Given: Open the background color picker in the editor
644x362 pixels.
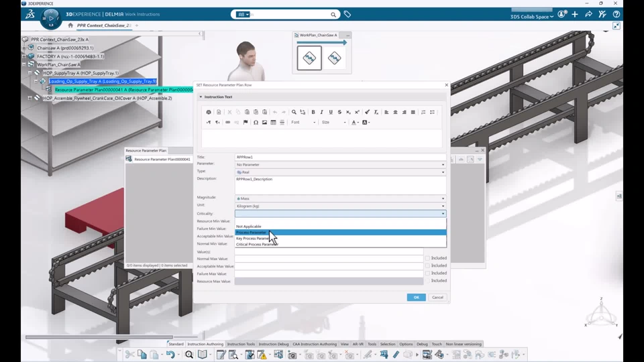Looking at the screenshot, I should coord(366,122).
